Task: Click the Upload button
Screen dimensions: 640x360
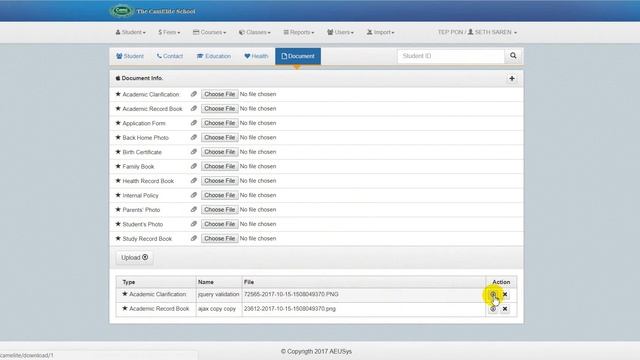Action: 134,258
